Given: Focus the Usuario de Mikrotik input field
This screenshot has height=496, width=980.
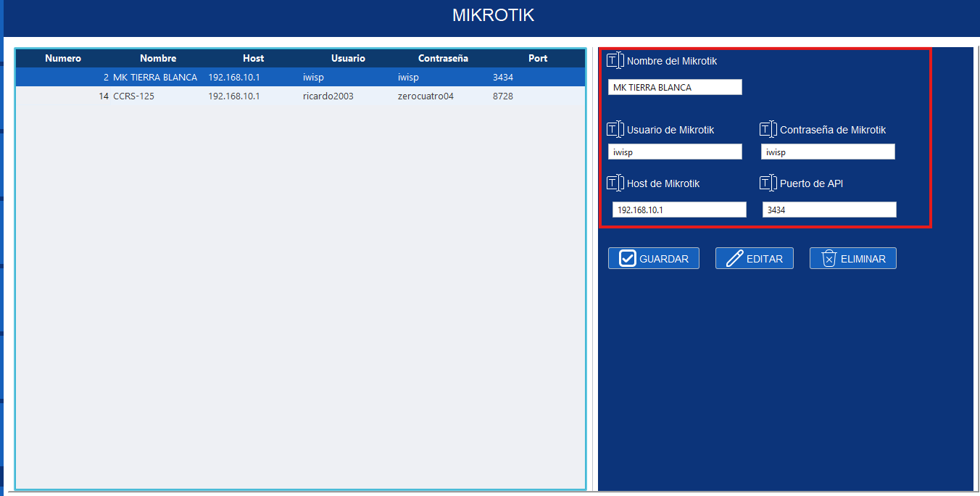Looking at the screenshot, I should [x=676, y=152].
